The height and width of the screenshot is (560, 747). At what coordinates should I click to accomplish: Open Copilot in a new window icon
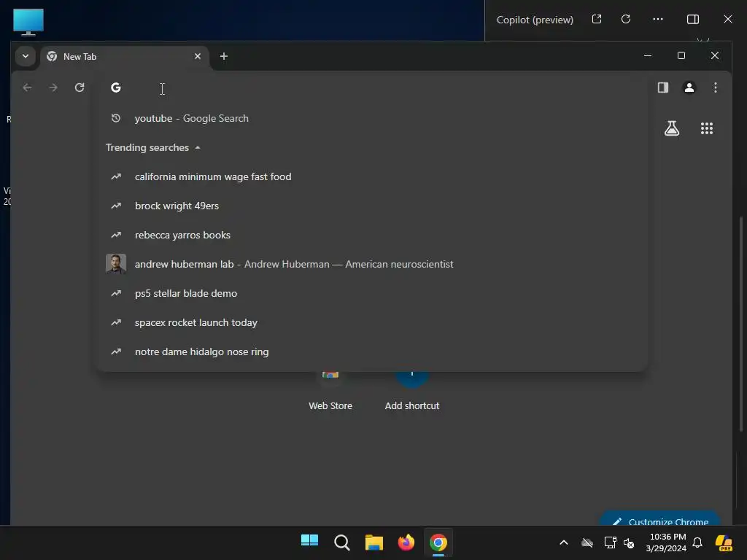tap(597, 19)
